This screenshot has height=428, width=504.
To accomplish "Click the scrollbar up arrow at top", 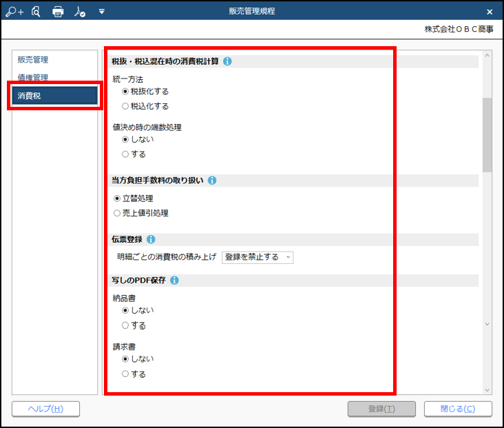I will (x=487, y=55).
